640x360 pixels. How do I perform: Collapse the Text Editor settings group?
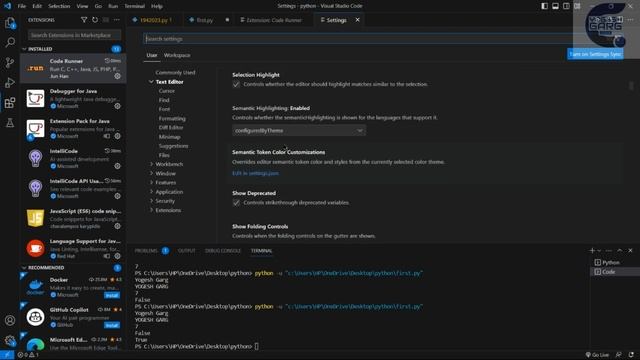[151, 82]
